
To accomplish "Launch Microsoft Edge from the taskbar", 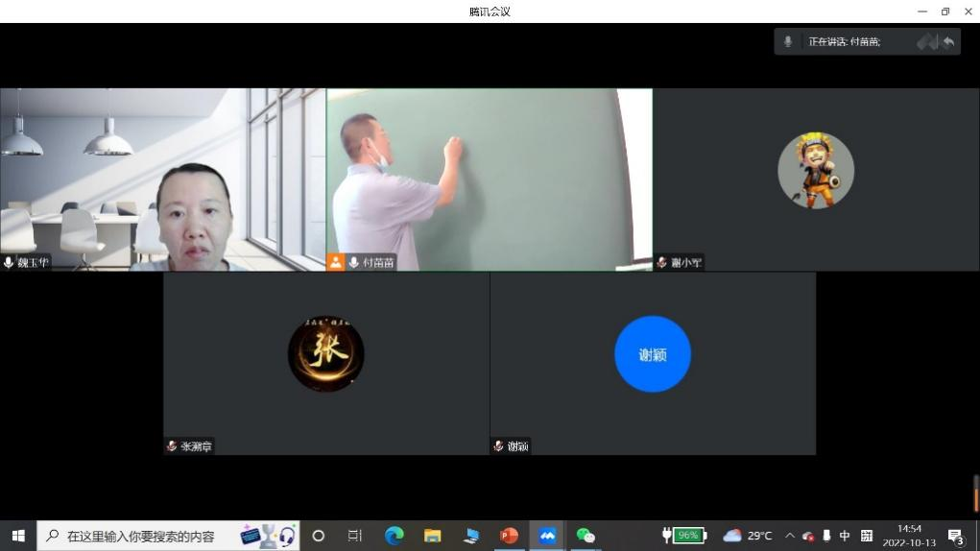I will pos(394,536).
